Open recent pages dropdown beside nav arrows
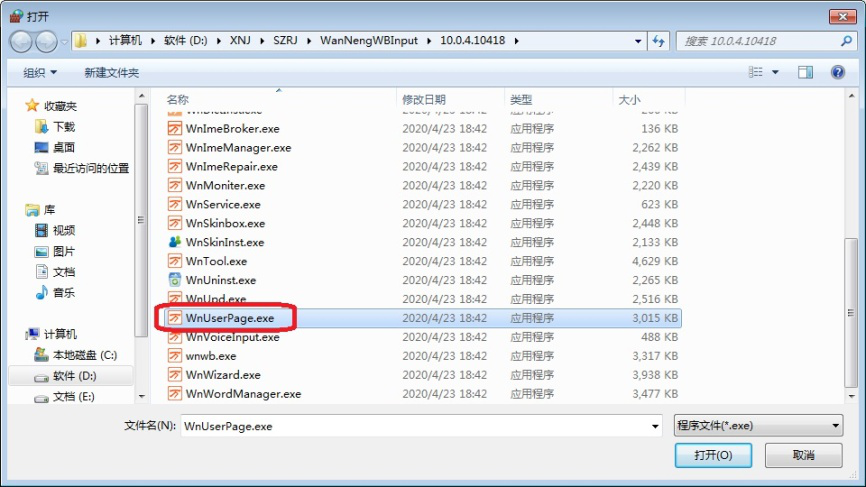The width and height of the screenshot is (866, 487). point(65,41)
